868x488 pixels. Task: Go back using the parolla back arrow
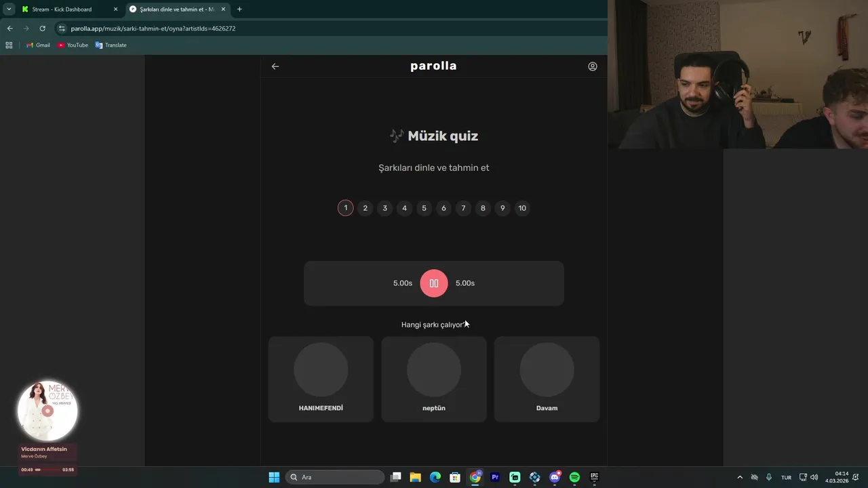275,66
